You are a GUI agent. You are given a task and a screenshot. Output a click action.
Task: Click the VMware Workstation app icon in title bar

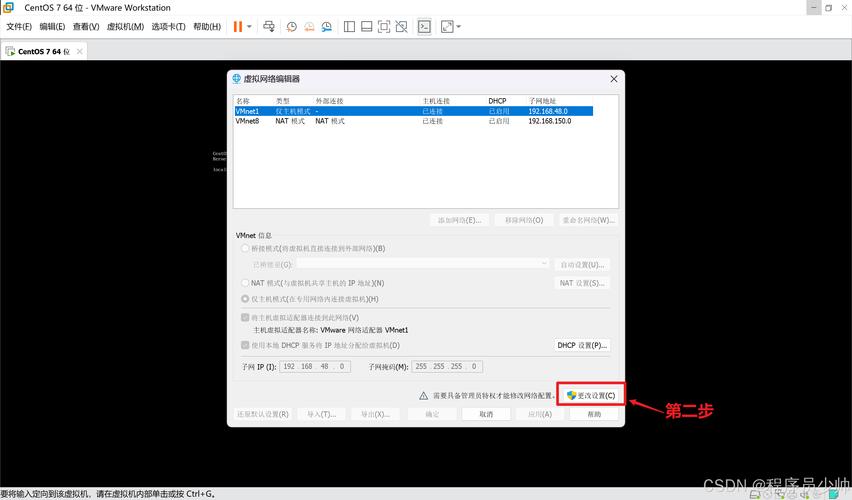click(x=8, y=7)
